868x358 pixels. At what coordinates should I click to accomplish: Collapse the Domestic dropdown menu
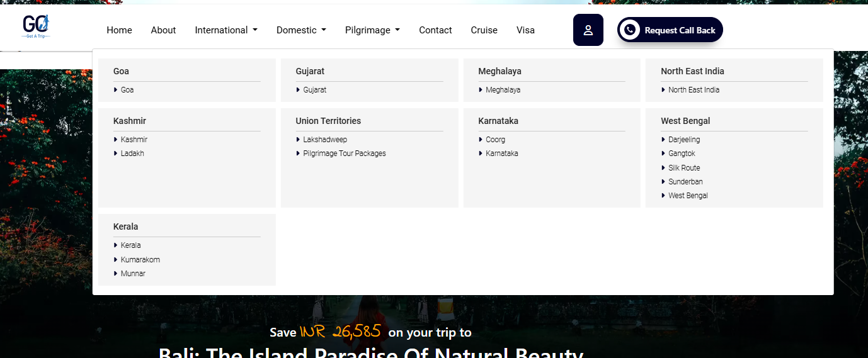point(301,30)
